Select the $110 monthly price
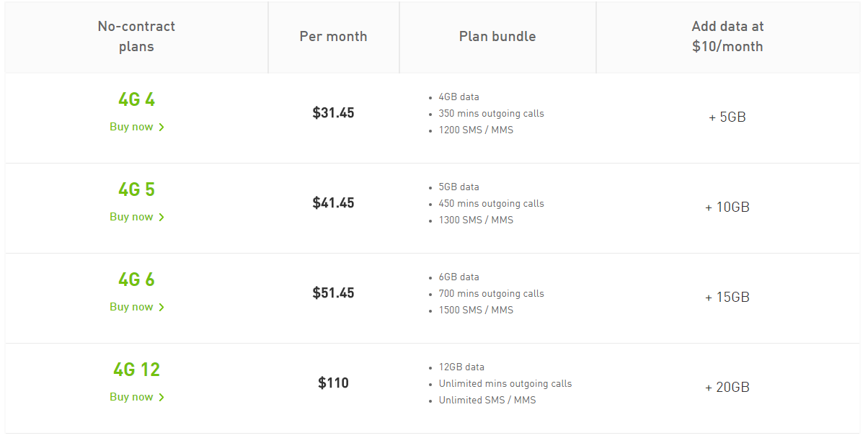This screenshot has height=438, width=868. (x=333, y=383)
